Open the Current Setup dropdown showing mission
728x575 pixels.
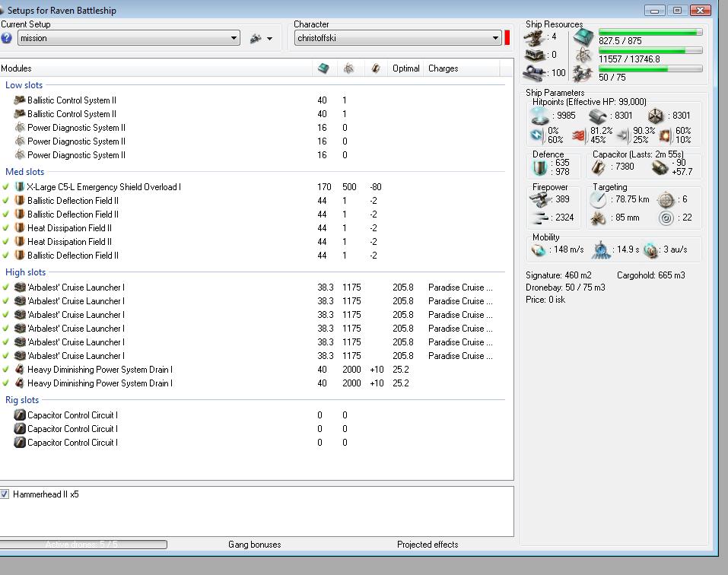[234, 38]
